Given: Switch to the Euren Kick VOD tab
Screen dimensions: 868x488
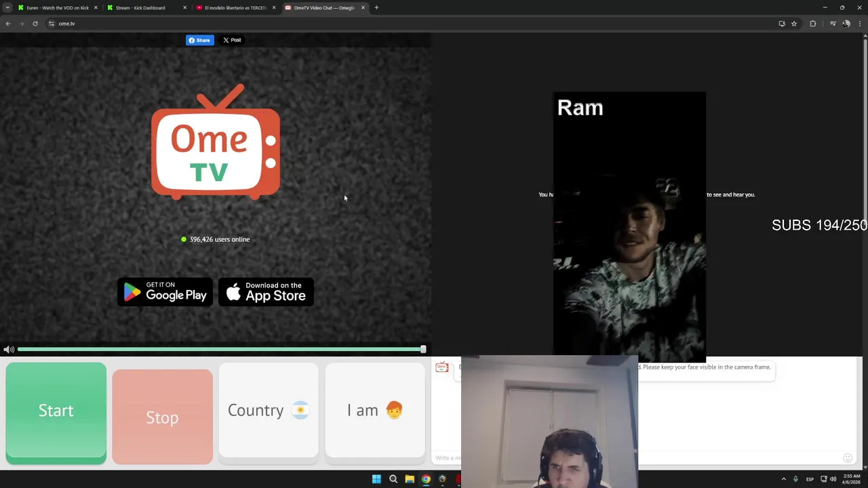Looking at the screenshot, I should pyautogui.click(x=58, y=7).
